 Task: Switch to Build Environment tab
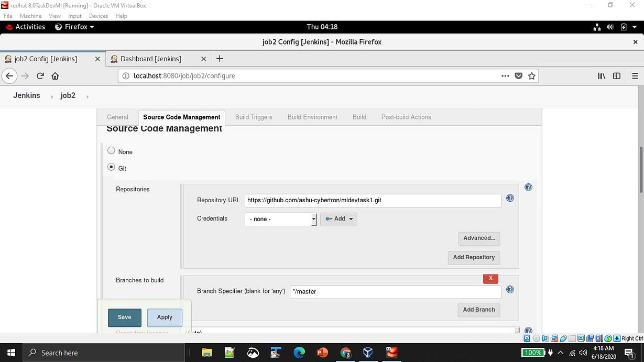click(312, 117)
